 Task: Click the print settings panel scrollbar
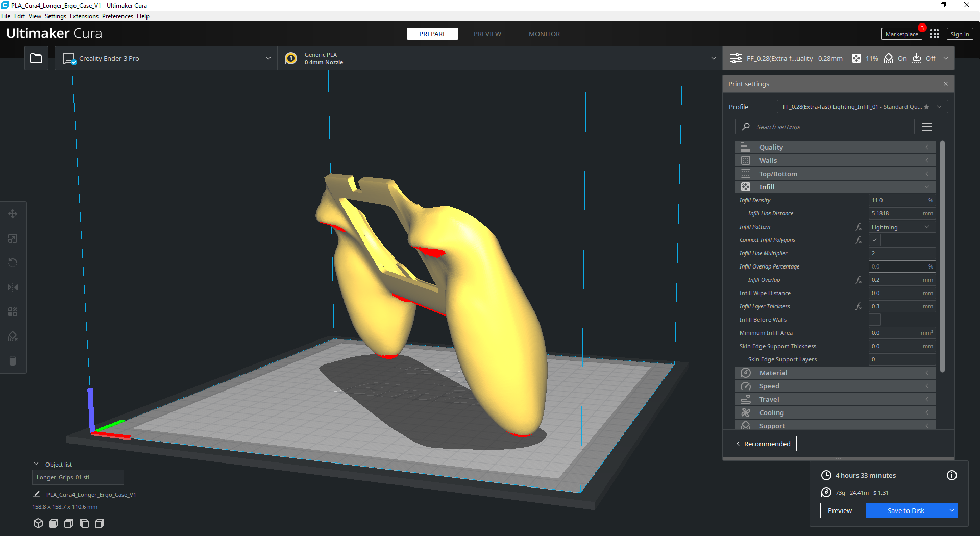(x=942, y=256)
